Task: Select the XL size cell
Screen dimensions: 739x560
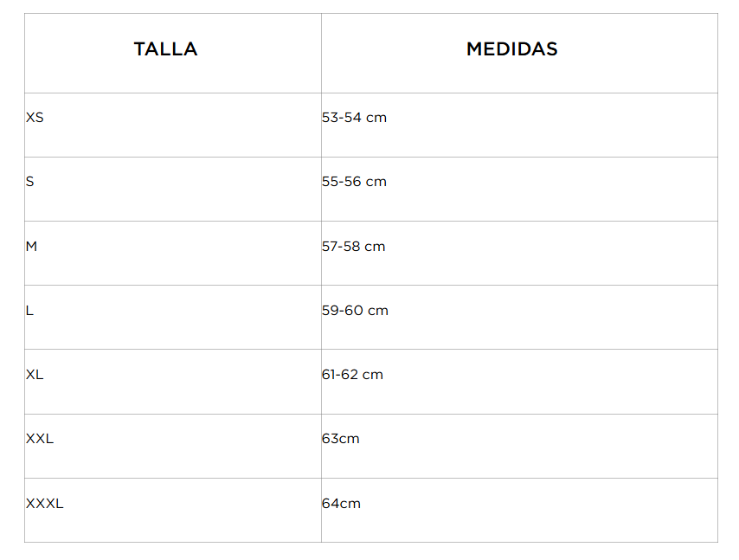Action: pyautogui.click(x=35, y=375)
